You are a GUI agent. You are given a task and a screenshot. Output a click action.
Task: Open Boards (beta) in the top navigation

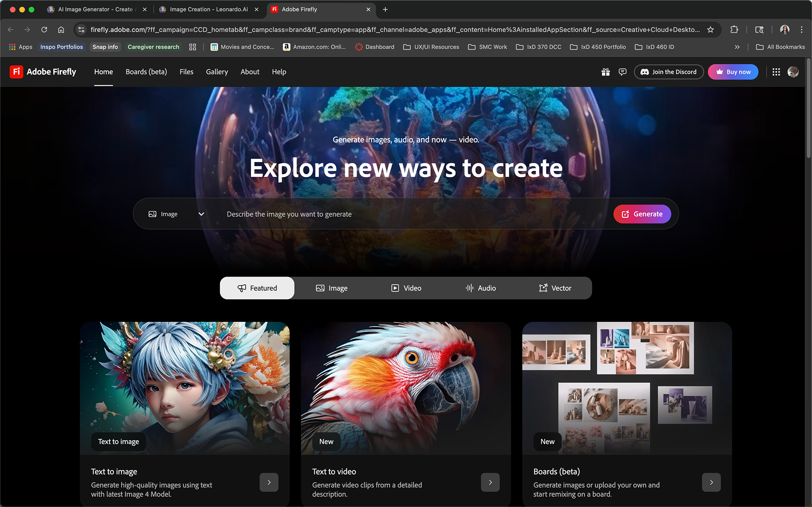pos(146,72)
